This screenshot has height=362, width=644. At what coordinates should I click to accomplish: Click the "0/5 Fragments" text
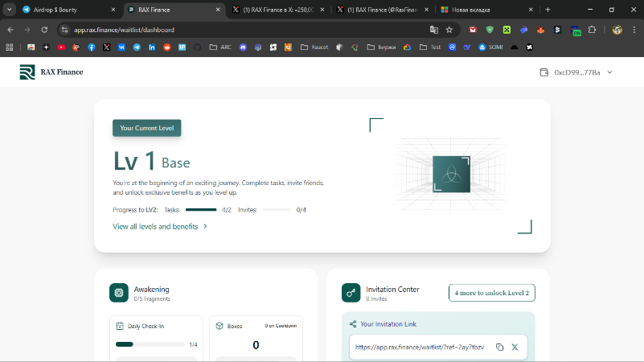pos(152,298)
